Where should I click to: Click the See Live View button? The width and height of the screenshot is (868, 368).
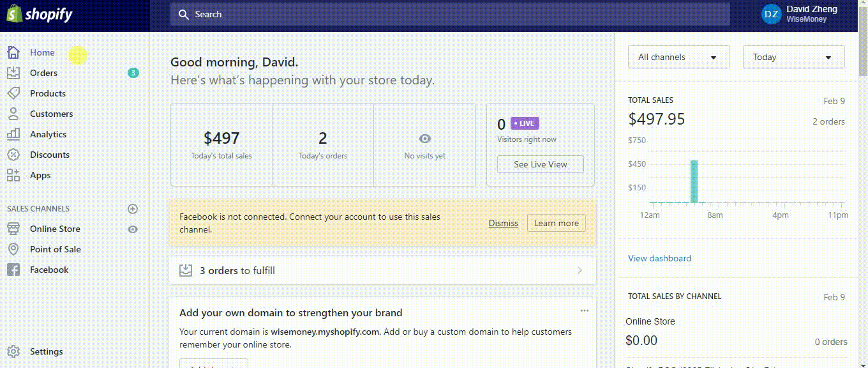(541, 164)
